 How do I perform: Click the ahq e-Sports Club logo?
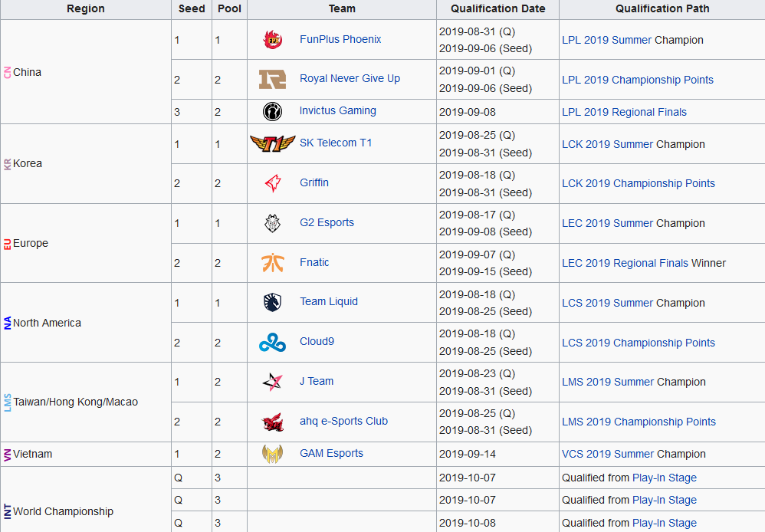pyautogui.click(x=272, y=422)
